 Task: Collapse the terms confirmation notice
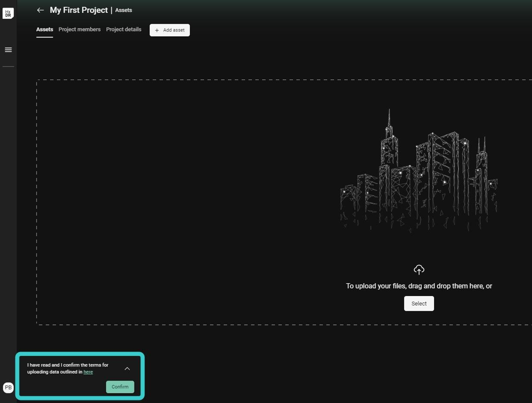coord(127,369)
